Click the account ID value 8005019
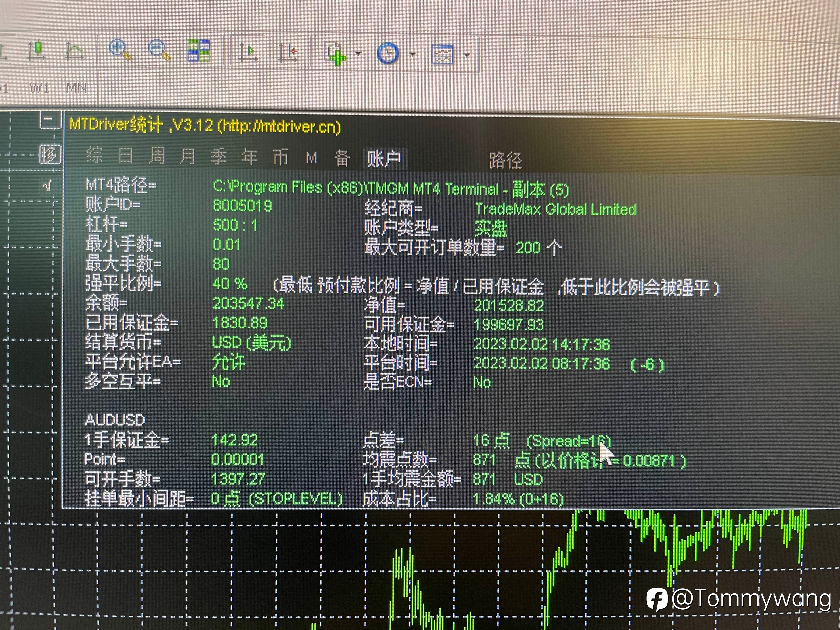This screenshot has height=630, width=840. coord(242,205)
